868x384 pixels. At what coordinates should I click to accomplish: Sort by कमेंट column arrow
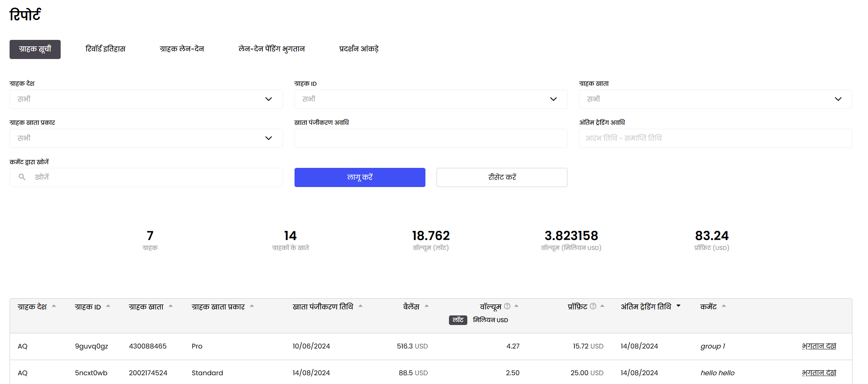point(724,306)
